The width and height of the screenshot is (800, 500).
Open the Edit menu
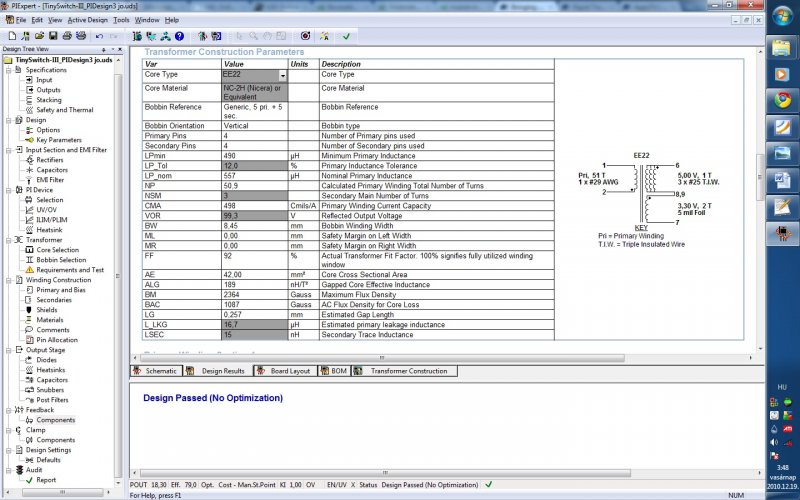[37, 20]
